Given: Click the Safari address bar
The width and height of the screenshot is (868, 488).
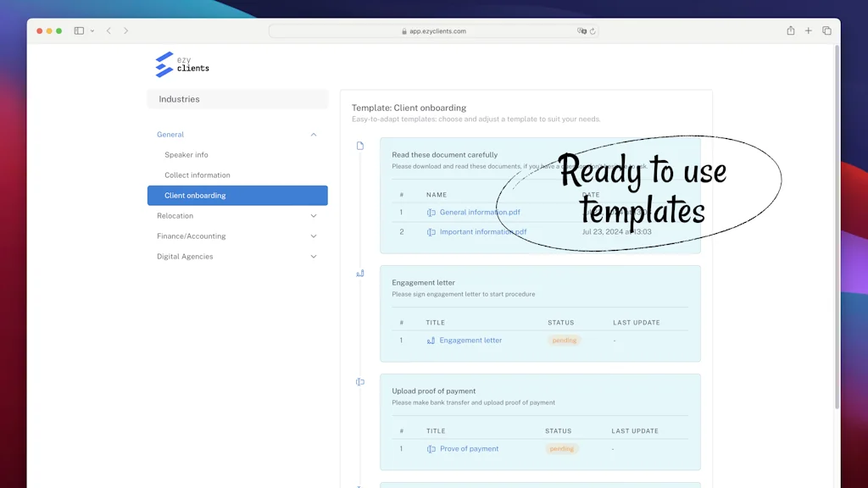Looking at the screenshot, I should [x=433, y=31].
